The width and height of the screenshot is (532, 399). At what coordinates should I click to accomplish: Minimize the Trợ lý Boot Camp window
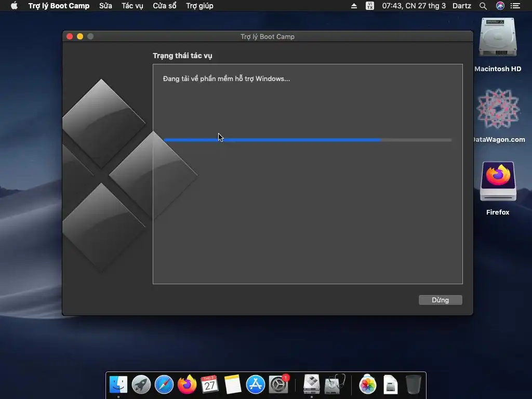(x=80, y=36)
